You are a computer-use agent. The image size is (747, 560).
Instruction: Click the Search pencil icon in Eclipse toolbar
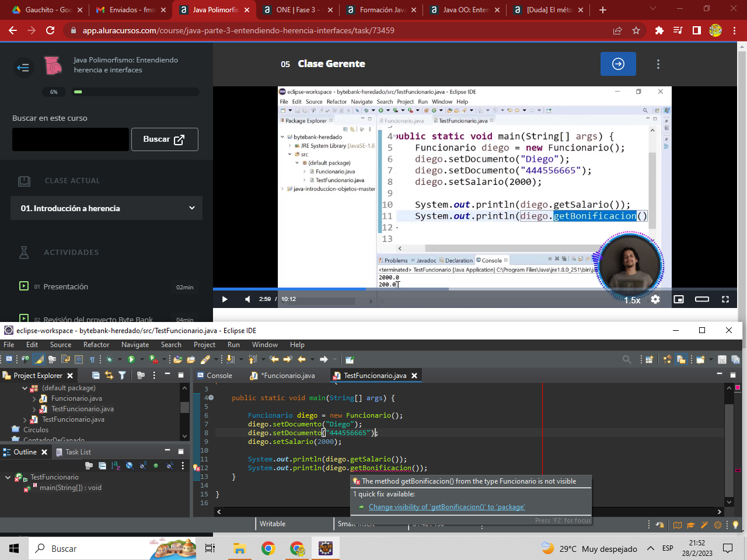[205, 359]
